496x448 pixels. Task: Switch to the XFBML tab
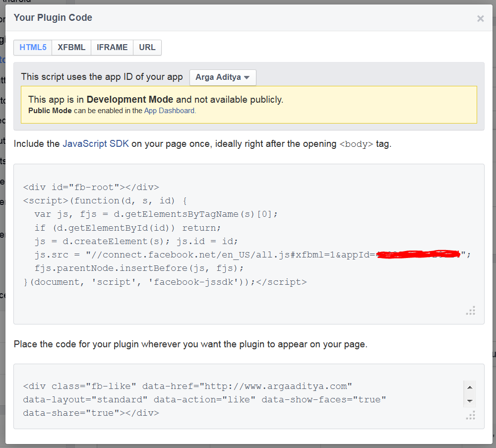71,48
